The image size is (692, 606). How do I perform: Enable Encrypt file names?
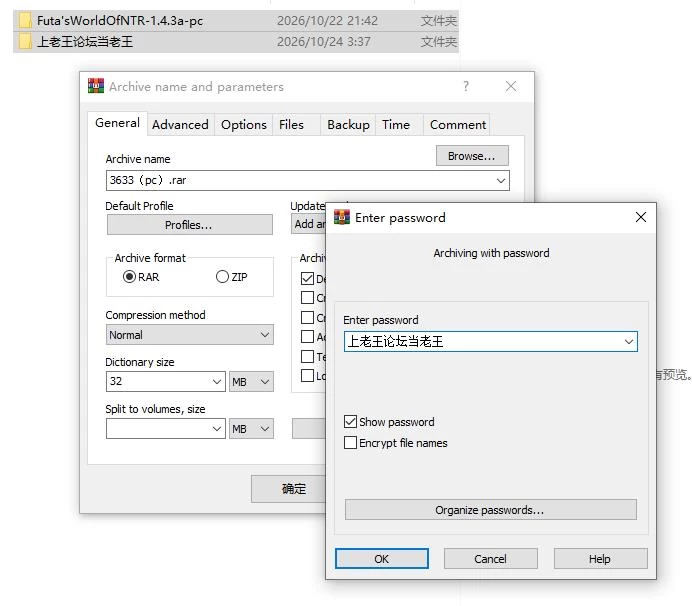[350, 442]
